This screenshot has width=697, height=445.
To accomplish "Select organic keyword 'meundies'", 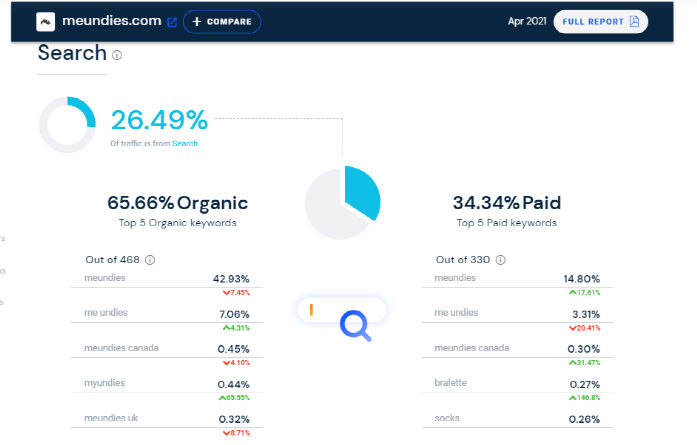I will point(105,278).
